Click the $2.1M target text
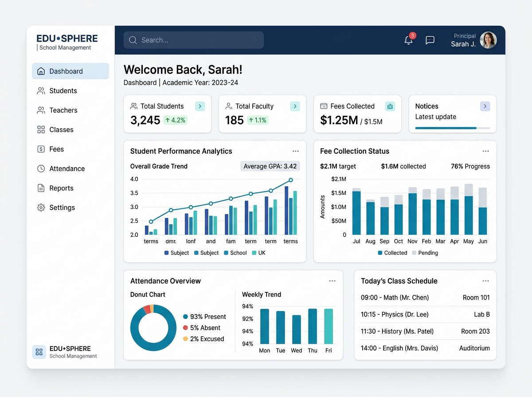The width and height of the screenshot is (532, 397). click(338, 166)
